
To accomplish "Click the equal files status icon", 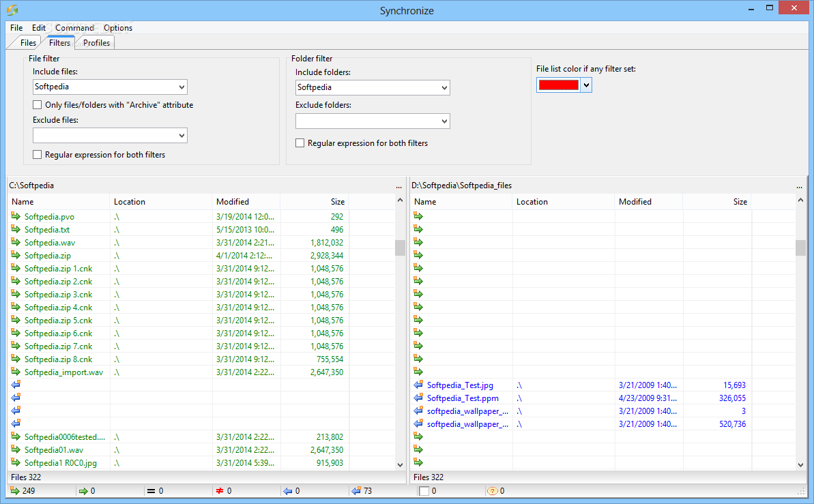I will [x=151, y=491].
